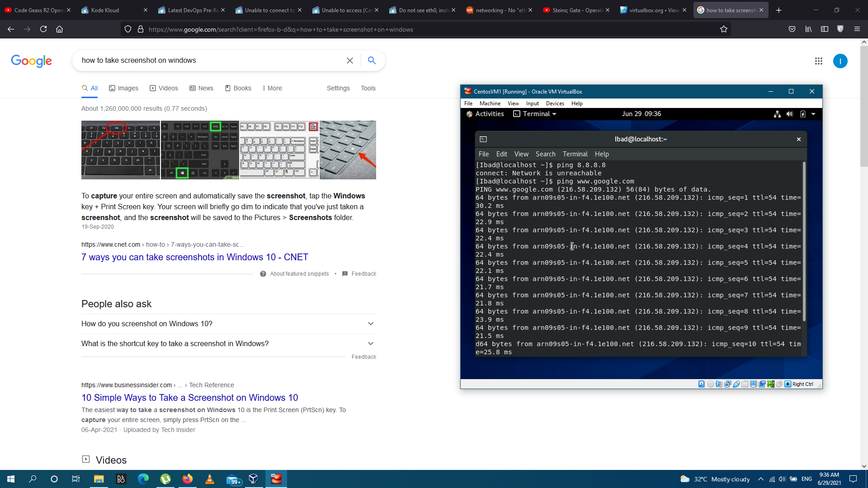868x488 pixels.
Task: Click Tools under the Google search bar
Action: 368,88
